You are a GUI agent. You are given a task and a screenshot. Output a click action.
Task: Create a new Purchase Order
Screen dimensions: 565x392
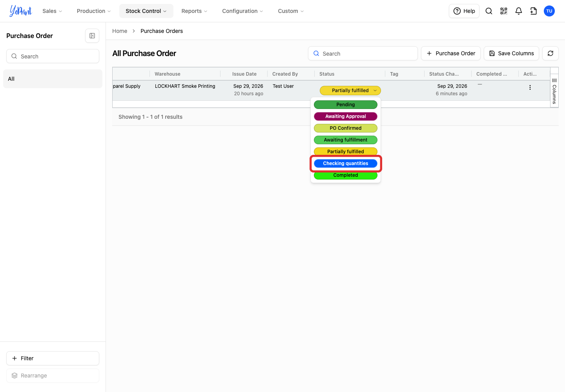[x=451, y=53]
